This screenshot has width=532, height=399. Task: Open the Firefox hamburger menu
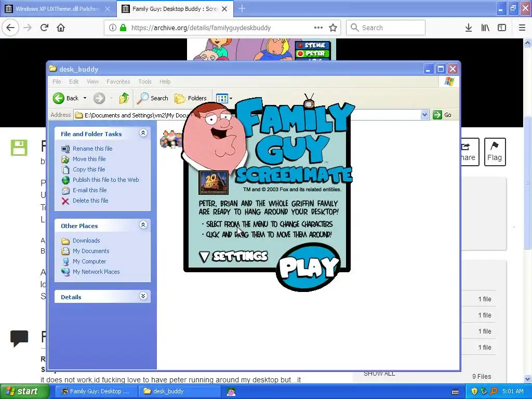click(x=522, y=28)
